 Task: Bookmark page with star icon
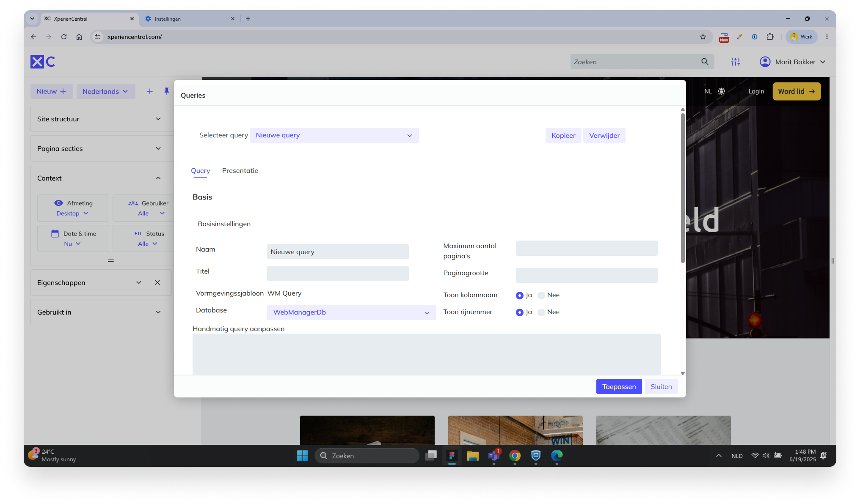point(703,37)
